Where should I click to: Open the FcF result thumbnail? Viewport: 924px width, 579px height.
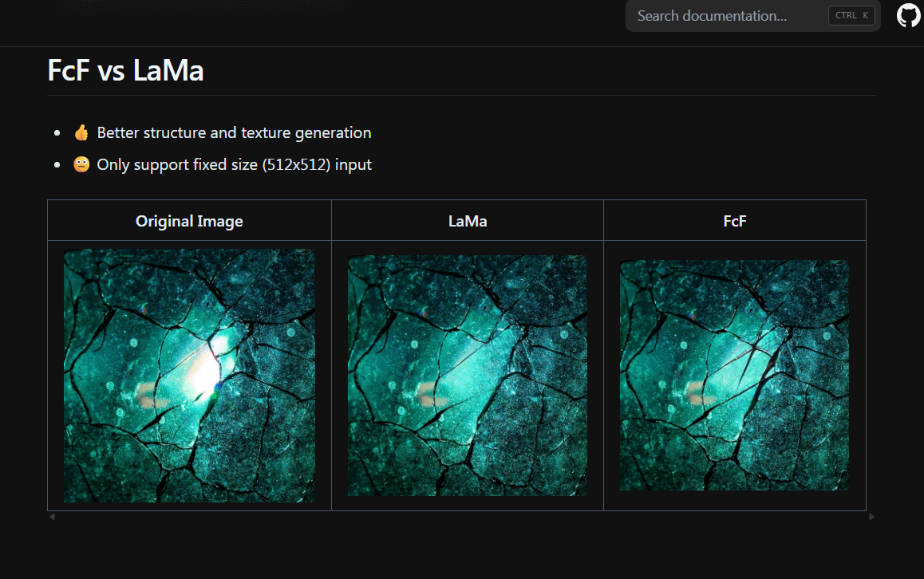click(x=734, y=375)
